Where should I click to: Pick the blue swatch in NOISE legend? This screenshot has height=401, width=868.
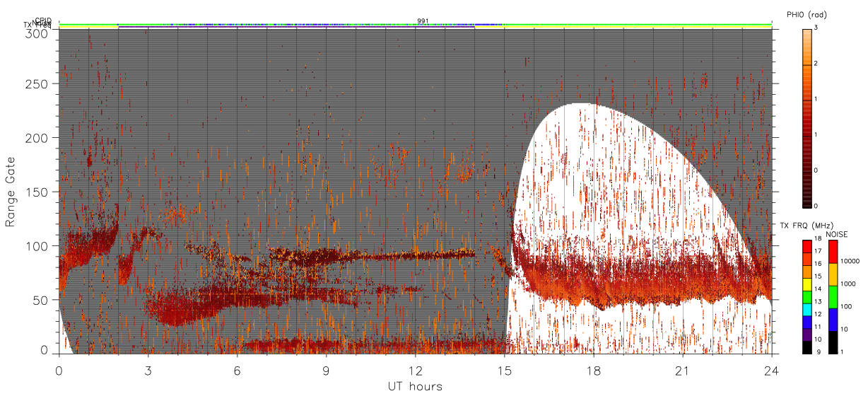coord(833,320)
